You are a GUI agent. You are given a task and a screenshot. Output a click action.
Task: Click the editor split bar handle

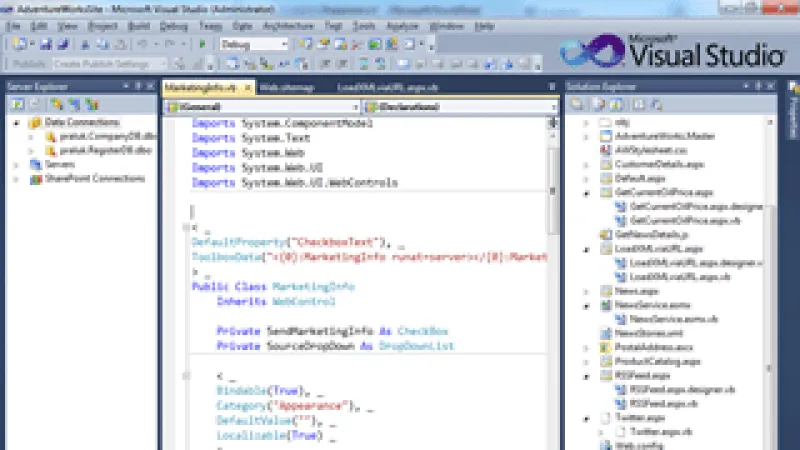[553, 122]
